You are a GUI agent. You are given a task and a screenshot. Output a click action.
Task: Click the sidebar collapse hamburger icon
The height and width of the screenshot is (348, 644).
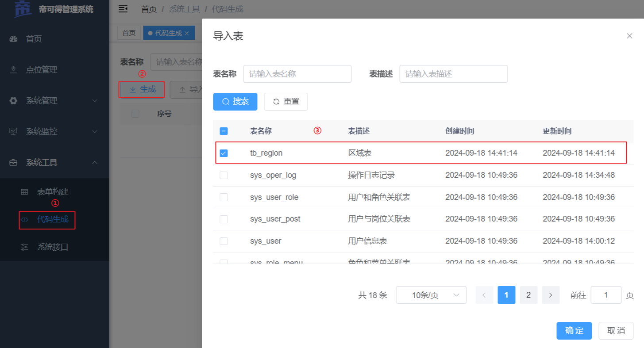(x=123, y=9)
